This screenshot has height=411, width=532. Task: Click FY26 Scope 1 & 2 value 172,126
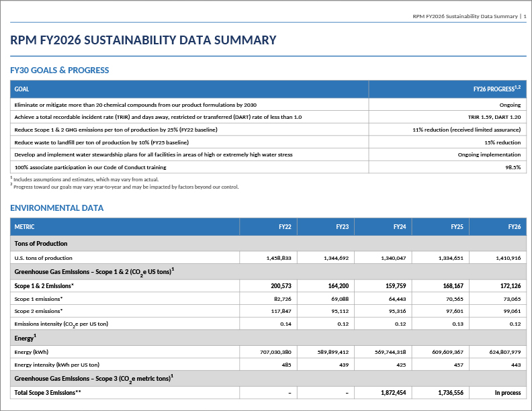[x=511, y=286]
